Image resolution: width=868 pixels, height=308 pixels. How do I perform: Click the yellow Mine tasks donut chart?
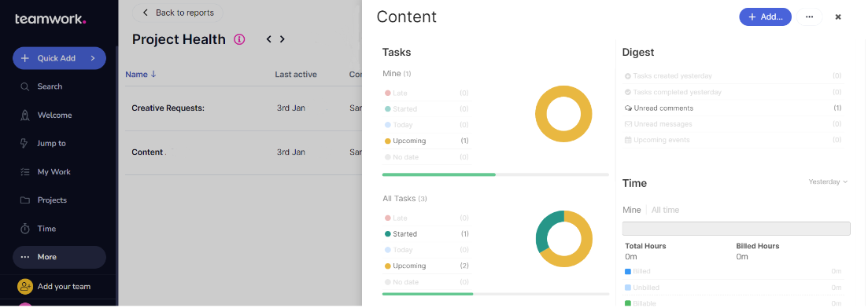coord(563,115)
